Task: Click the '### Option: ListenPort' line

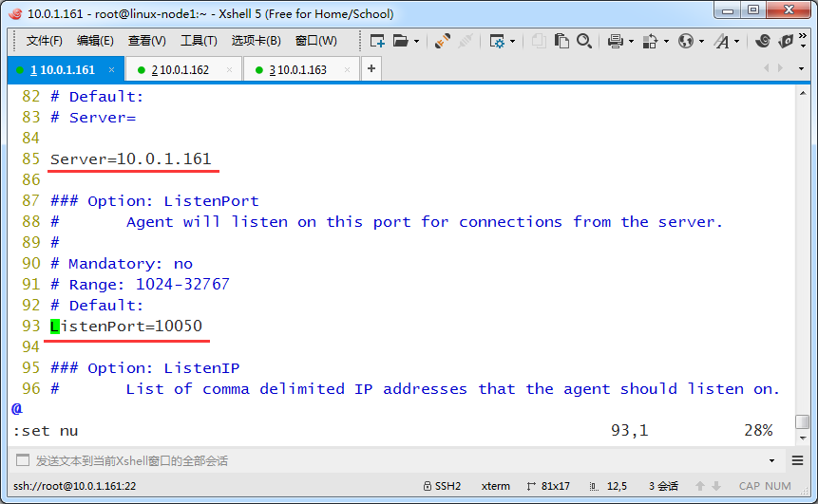Action: (155, 201)
